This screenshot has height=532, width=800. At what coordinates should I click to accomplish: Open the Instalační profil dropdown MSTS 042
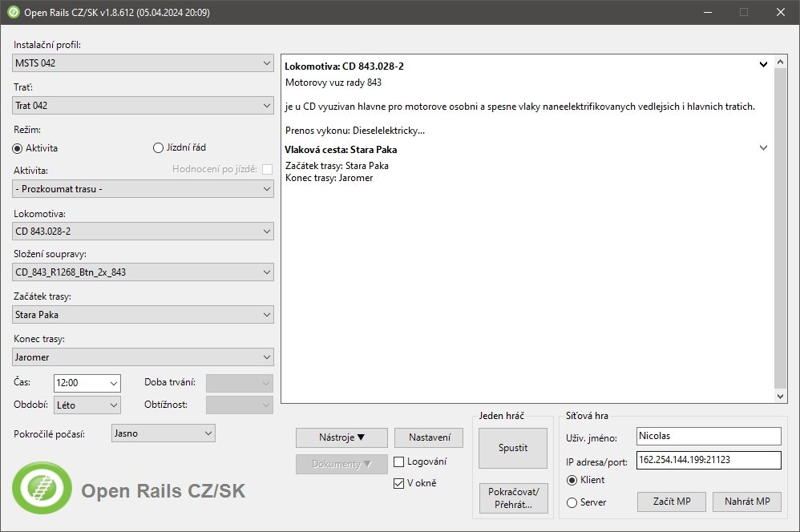(x=143, y=63)
